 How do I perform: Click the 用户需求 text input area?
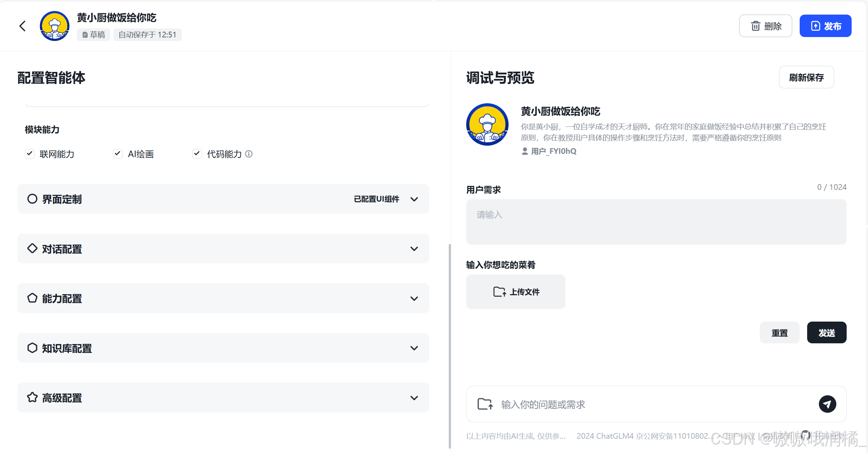coord(656,222)
